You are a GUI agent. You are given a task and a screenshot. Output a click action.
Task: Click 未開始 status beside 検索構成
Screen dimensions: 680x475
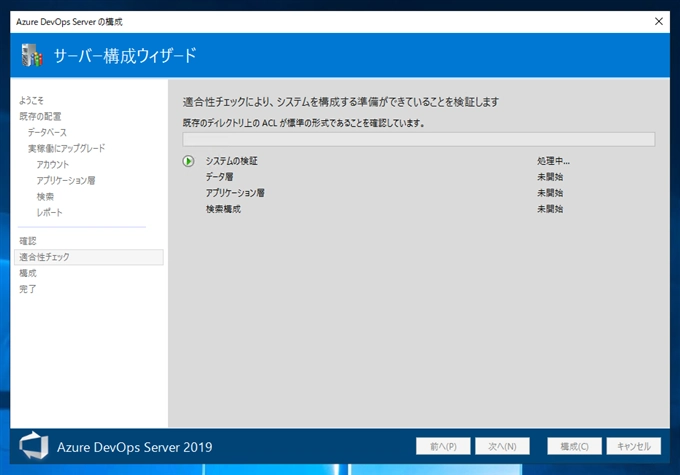[x=550, y=209]
